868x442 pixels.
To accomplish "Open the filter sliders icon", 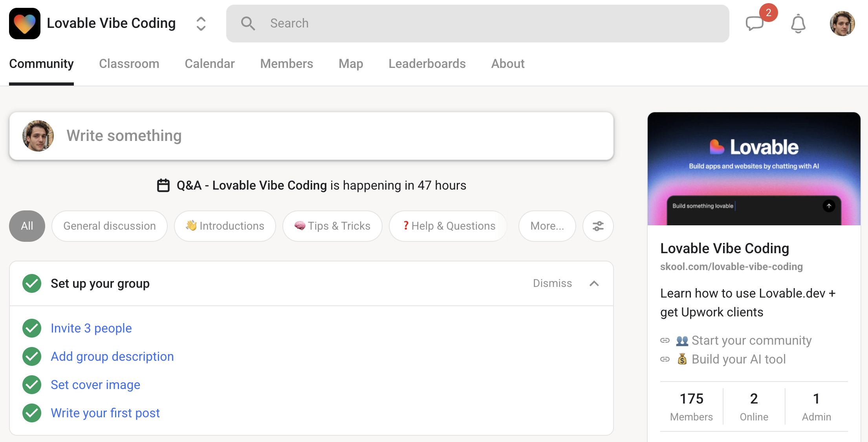I will [598, 226].
